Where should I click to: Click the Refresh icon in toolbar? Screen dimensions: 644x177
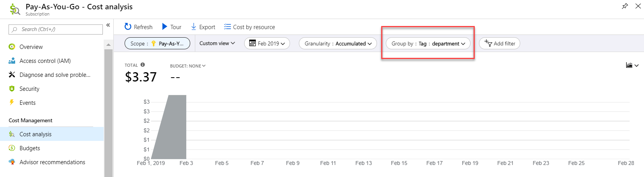pos(128,27)
